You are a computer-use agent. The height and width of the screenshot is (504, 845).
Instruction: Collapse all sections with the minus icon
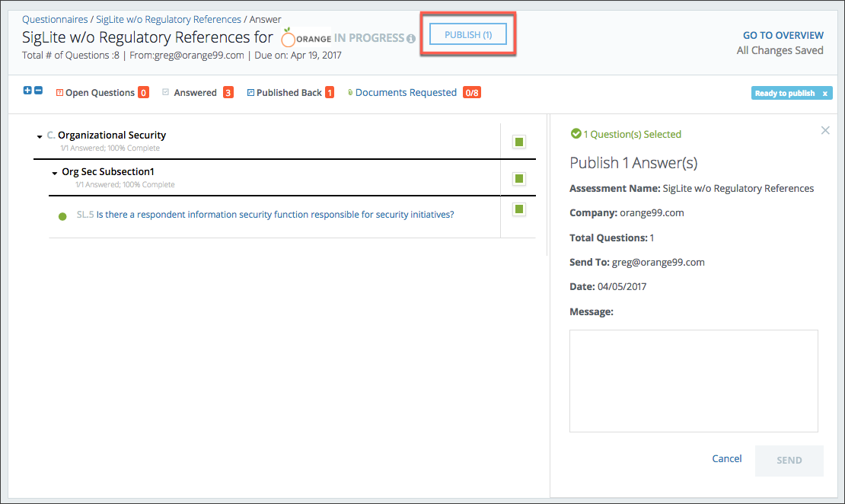pyautogui.click(x=38, y=91)
